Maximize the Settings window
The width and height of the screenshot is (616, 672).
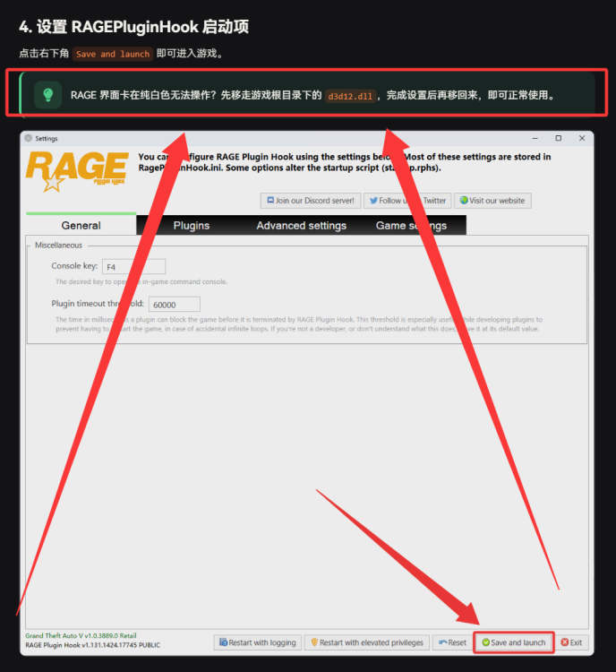coord(558,138)
